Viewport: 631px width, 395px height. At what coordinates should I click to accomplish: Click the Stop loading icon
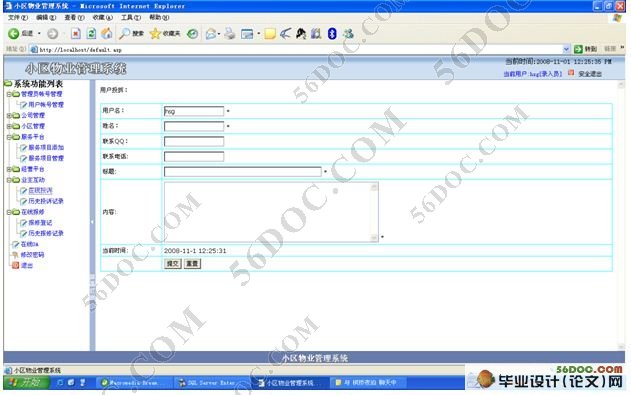point(75,34)
